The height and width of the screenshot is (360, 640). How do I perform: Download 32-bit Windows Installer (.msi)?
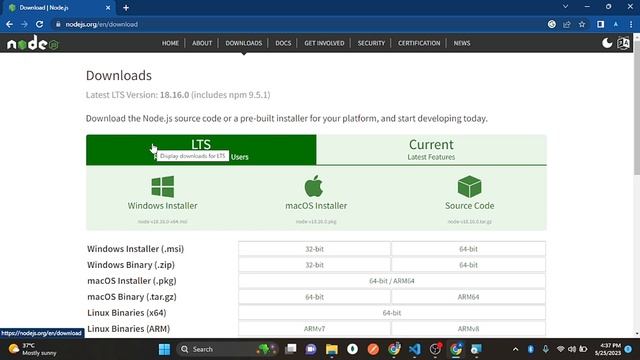click(x=314, y=249)
